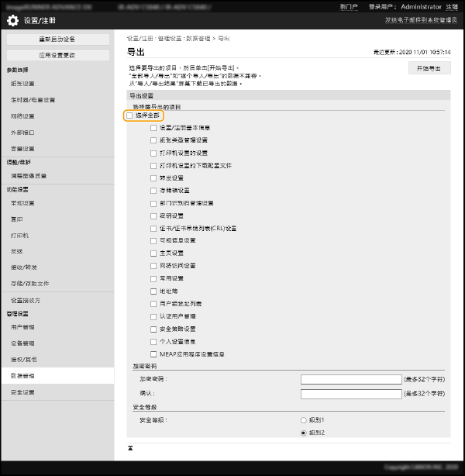
Task: Select the 级别2 security level radio button
Action: (x=303, y=432)
